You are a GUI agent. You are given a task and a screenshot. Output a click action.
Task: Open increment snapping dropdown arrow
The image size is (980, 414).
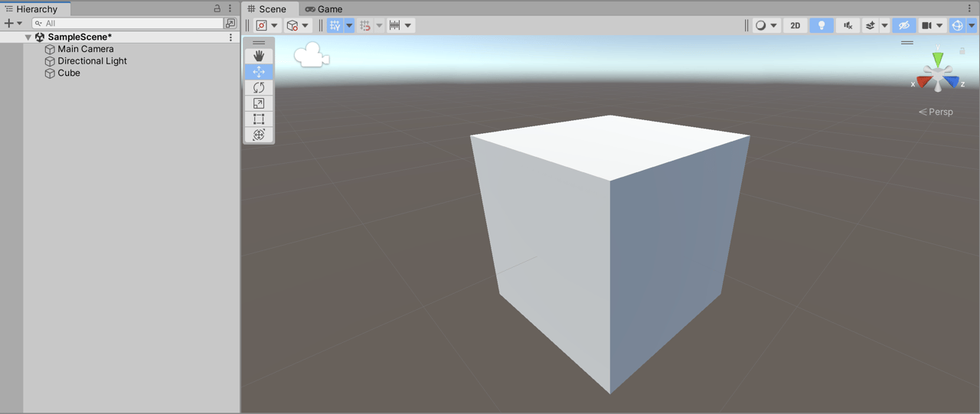409,25
